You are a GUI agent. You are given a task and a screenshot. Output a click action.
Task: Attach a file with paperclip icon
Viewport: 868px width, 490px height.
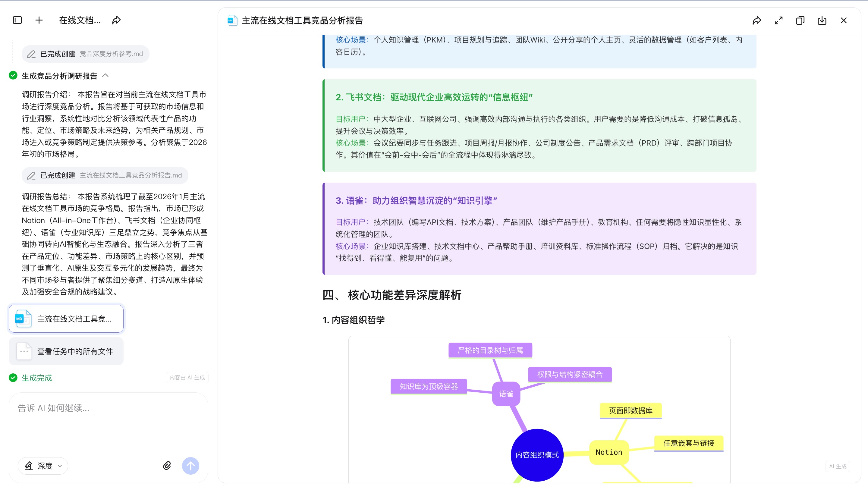[167, 466]
